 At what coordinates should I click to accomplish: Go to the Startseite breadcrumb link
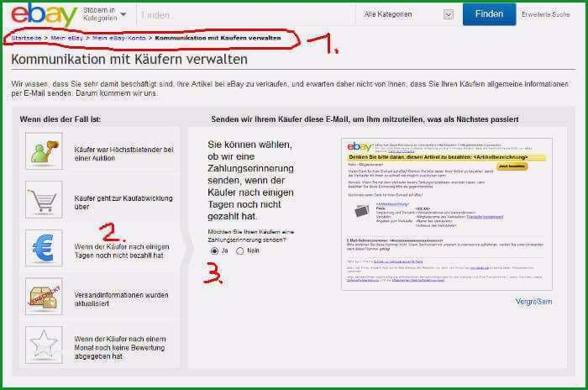coord(26,38)
